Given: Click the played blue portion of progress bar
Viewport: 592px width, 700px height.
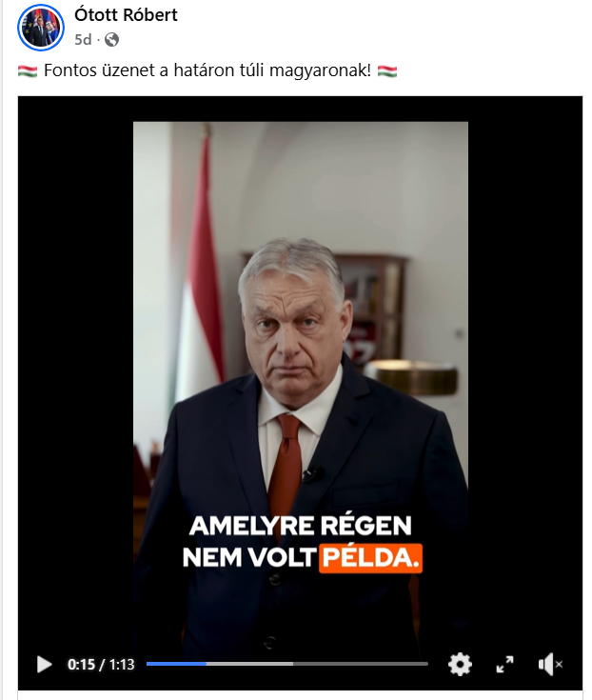Looking at the screenshot, I should click(x=176, y=664).
